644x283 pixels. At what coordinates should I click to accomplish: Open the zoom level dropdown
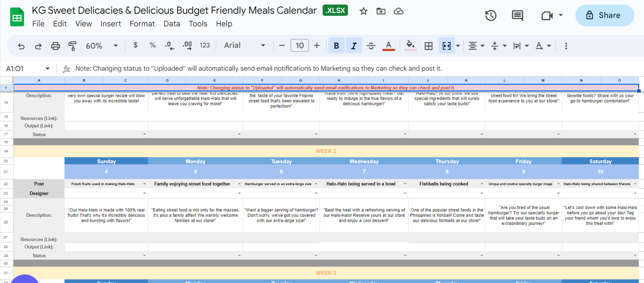click(x=102, y=46)
